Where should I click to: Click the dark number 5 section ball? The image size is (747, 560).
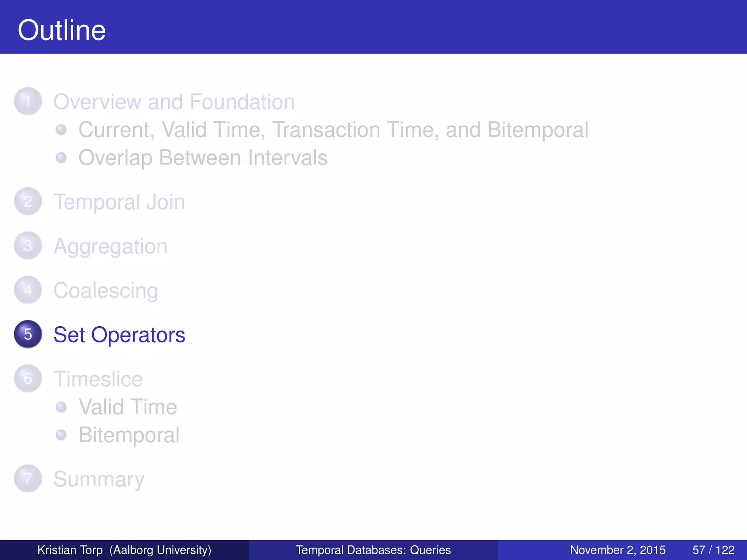28,334
